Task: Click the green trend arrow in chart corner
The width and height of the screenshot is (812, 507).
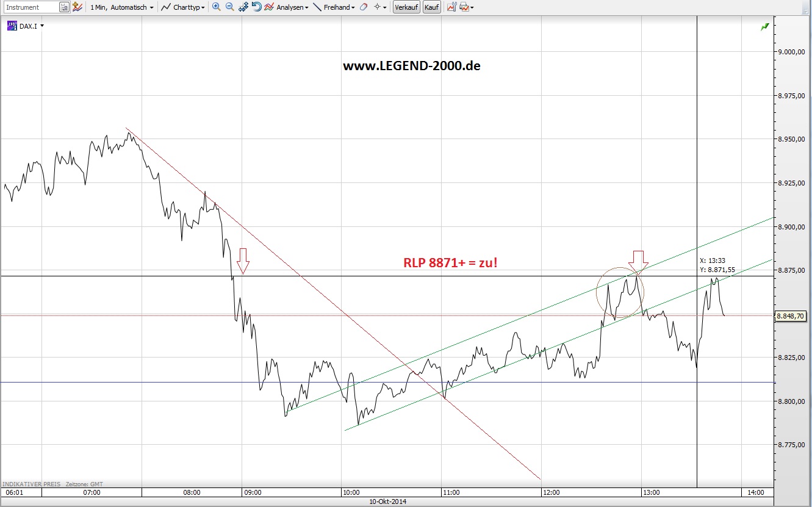Action: coord(764,27)
